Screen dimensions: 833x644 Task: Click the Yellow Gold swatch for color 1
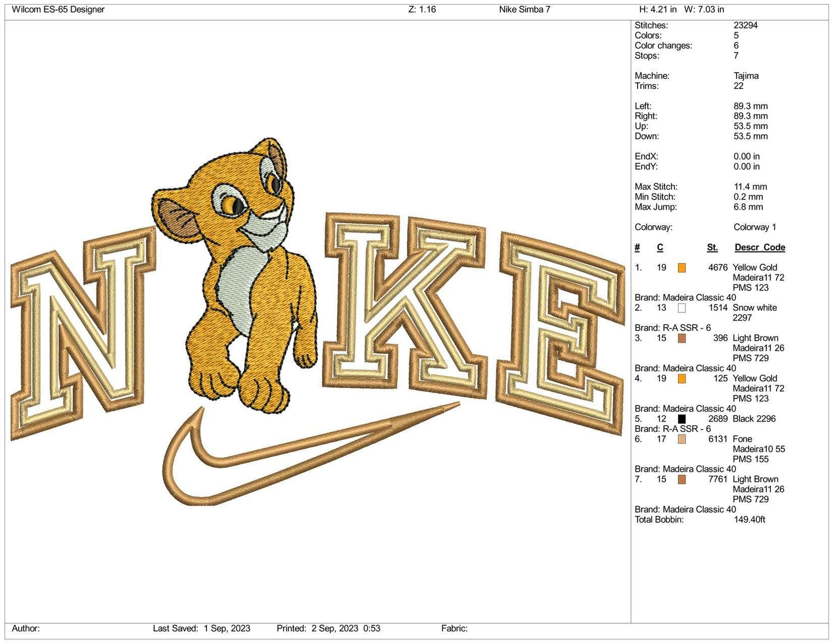pyautogui.click(x=683, y=268)
